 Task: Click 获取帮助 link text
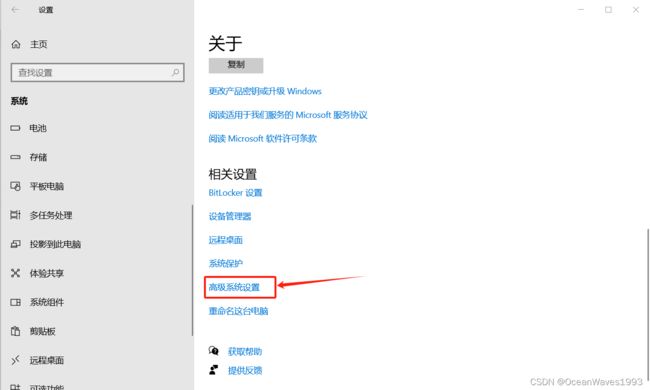coord(245,351)
